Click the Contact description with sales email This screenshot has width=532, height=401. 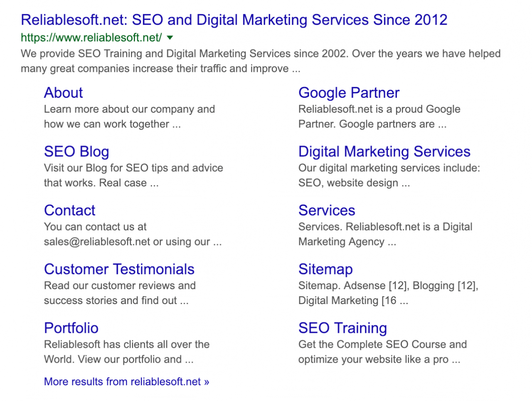(x=132, y=235)
